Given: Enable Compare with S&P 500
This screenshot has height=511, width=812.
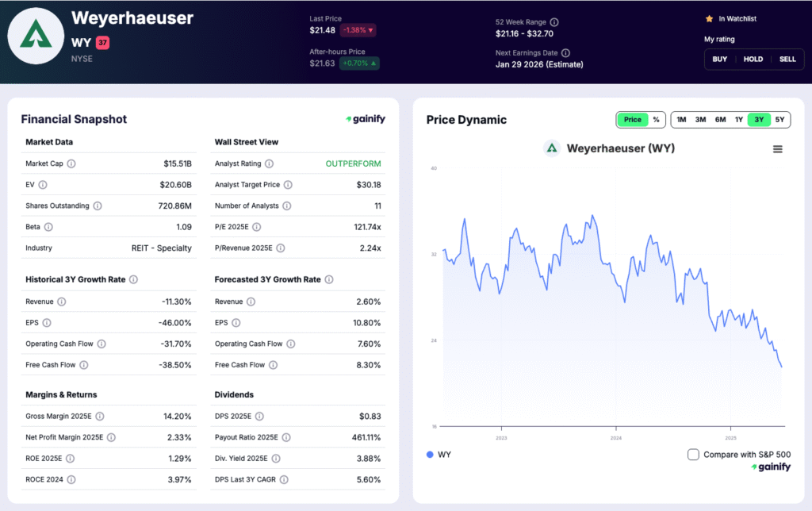Looking at the screenshot, I should 695,454.
